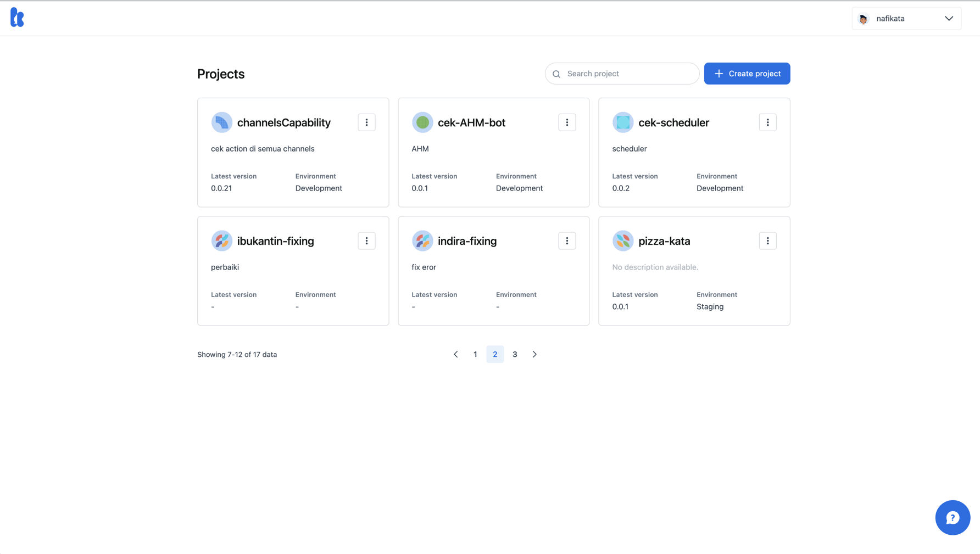
Task: Click 'Staging' environment on pizza-kata
Action: pos(710,307)
